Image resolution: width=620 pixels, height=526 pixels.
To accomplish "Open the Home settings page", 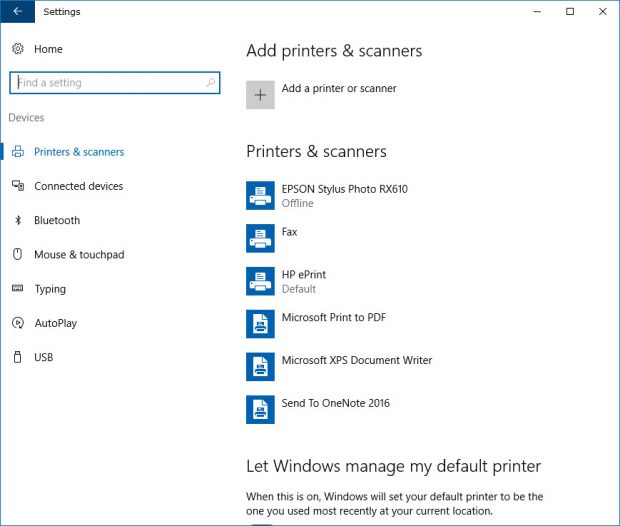I will (48, 49).
